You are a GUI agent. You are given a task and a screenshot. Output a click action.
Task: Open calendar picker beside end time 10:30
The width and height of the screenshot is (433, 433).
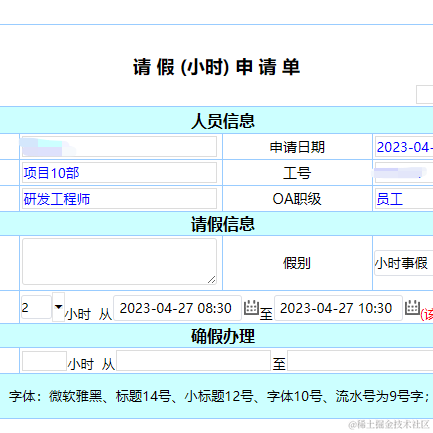tap(412, 308)
